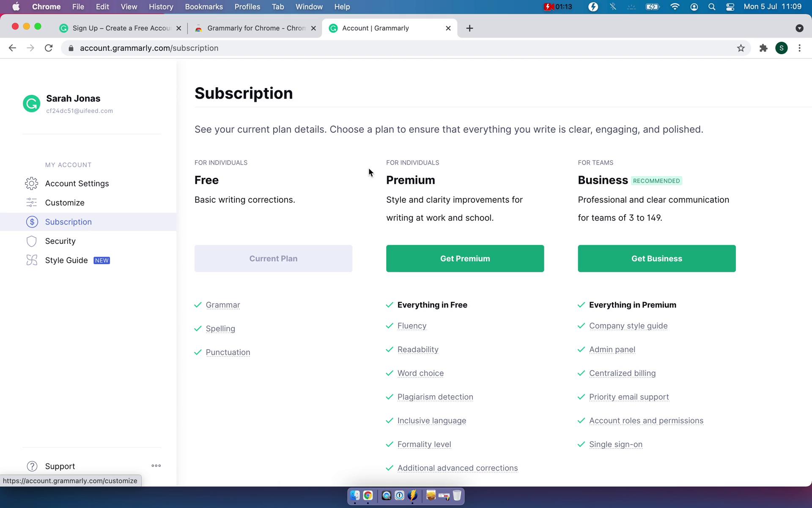
Task: Expand account navigation sidebar options
Action: click(156, 465)
